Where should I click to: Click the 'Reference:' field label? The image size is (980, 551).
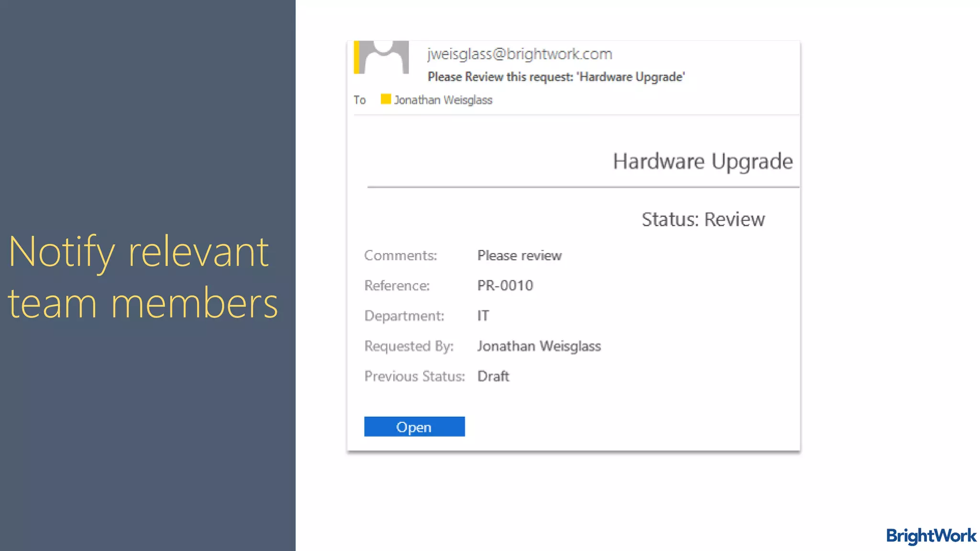[397, 286]
